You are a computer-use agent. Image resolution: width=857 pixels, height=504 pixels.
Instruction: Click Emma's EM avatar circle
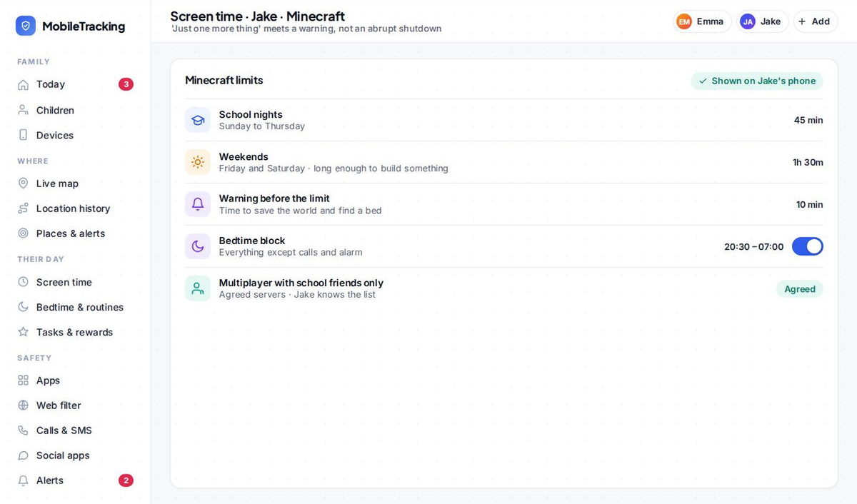pyautogui.click(x=684, y=21)
